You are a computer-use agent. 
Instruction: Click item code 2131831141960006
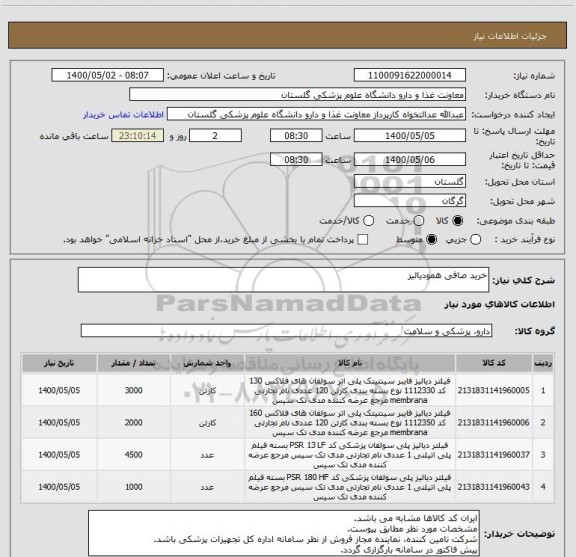tap(494, 423)
